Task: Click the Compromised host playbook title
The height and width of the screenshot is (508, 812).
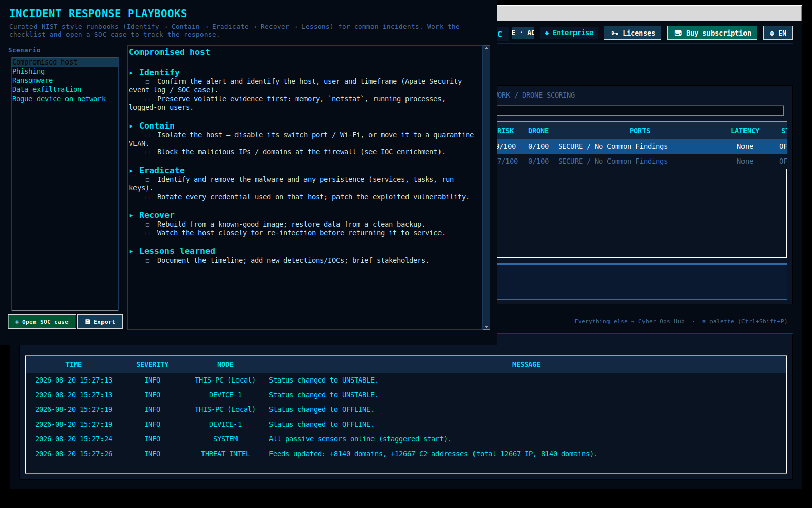Action: click(170, 52)
